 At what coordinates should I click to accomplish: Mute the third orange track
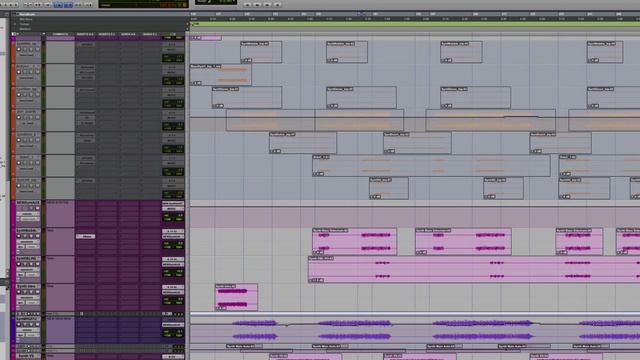[37, 95]
